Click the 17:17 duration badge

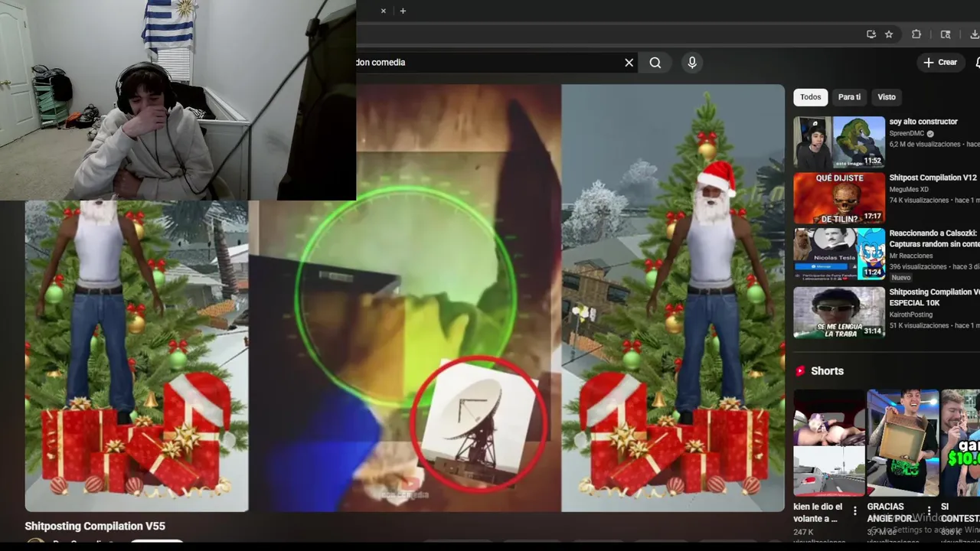(x=873, y=217)
